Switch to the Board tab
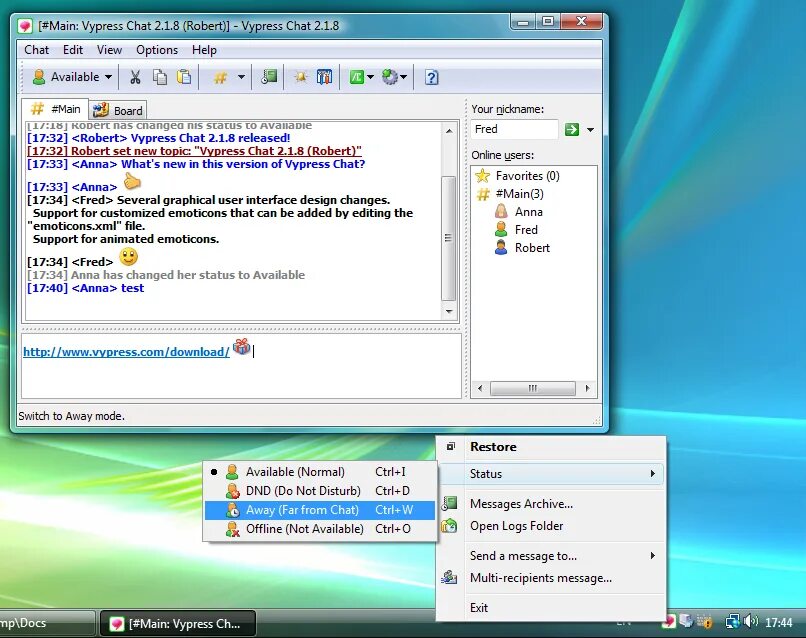The width and height of the screenshot is (806, 638). point(118,110)
